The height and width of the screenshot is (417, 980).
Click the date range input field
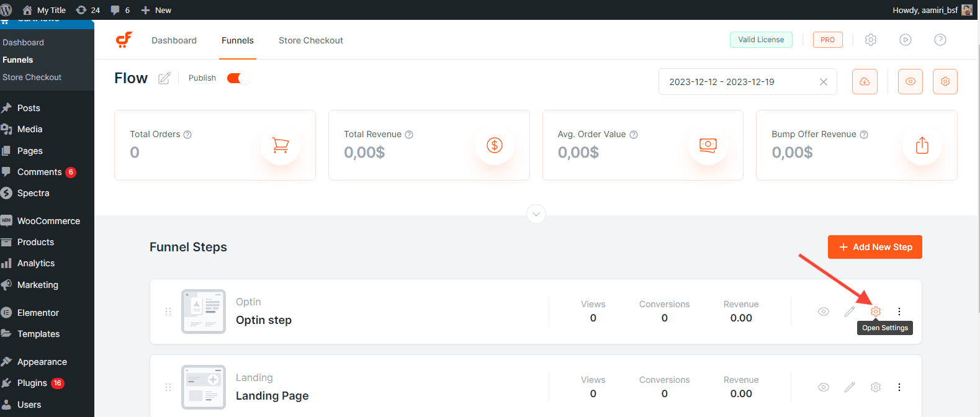coord(739,82)
